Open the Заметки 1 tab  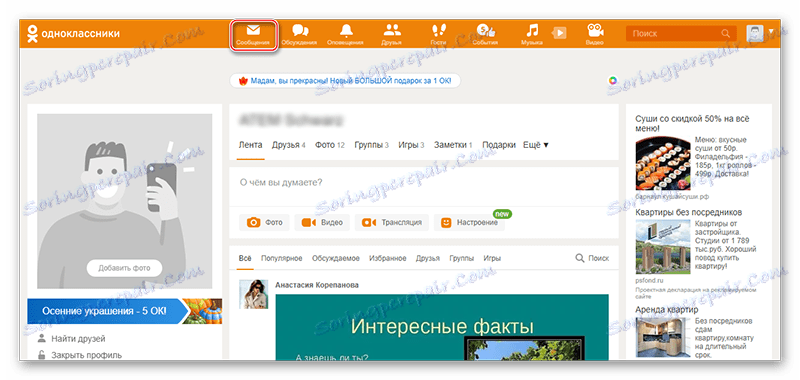click(x=453, y=145)
